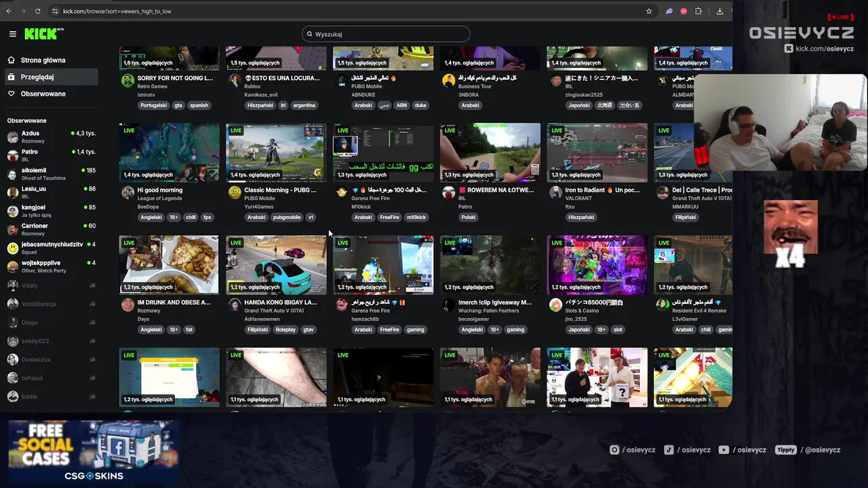Viewport: 868px width, 488px height.
Task: Click Business Tour category link
Action: click(x=475, y=86)
